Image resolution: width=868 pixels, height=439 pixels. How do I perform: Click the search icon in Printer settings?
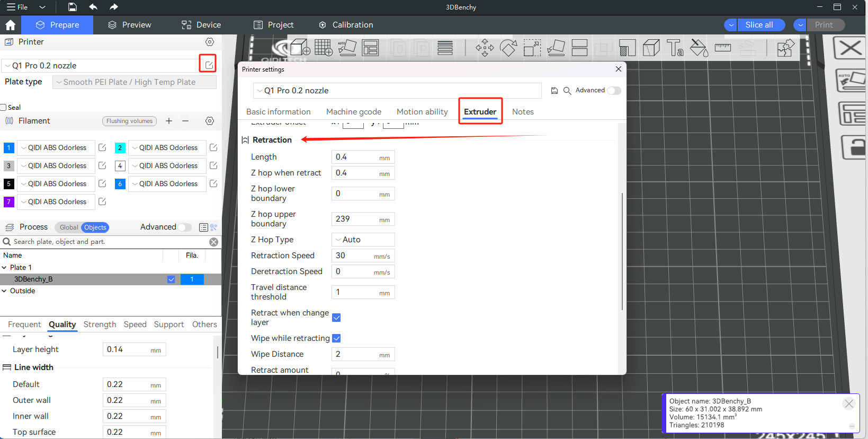(567, 91)
